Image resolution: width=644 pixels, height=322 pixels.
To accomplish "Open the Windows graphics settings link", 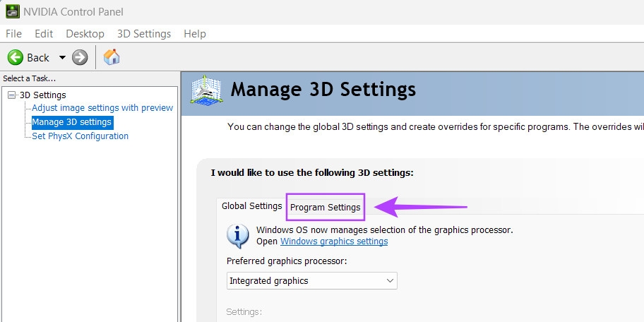I will point(334,241).
